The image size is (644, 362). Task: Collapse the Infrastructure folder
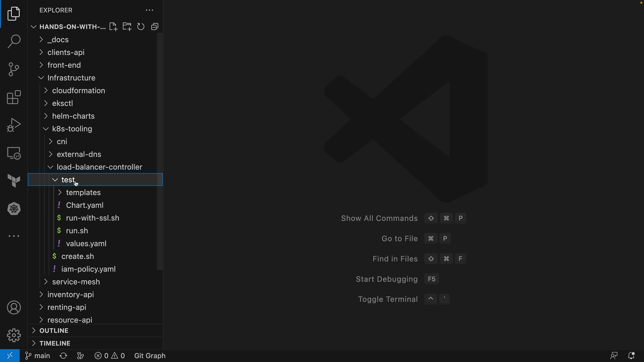(x=71, y=78)
